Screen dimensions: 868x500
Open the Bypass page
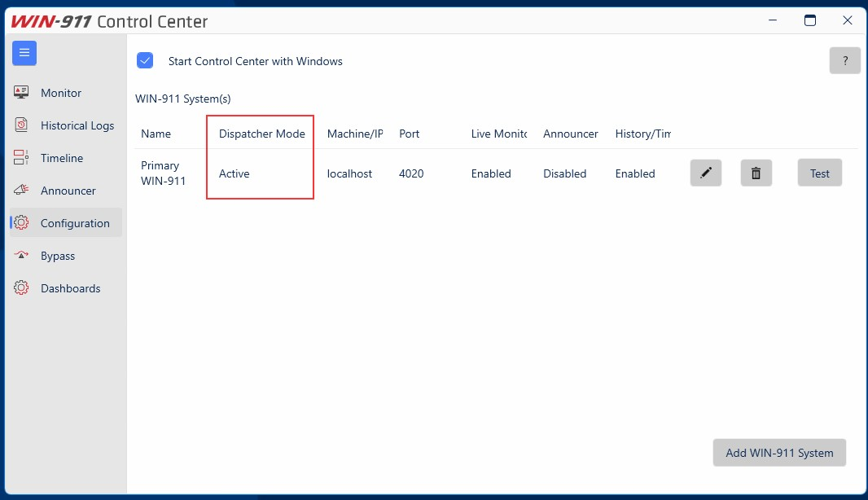pyautogui.click(x=66, y=256)
